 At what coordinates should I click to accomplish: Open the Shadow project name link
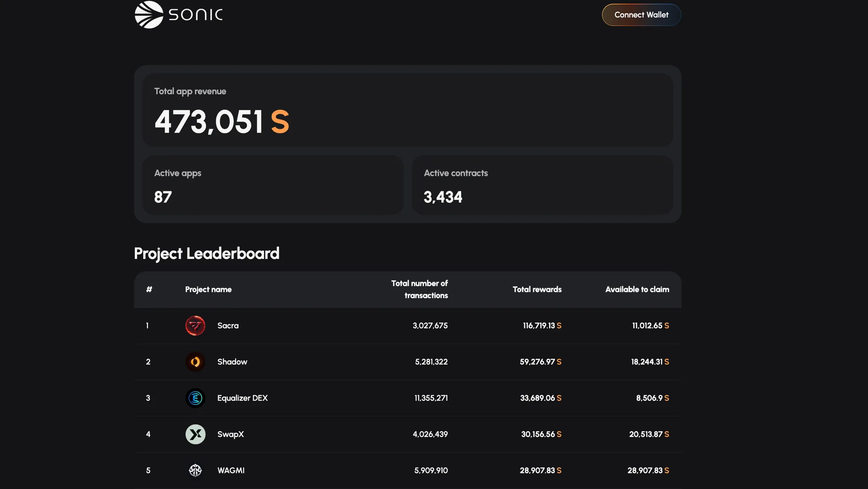point(232,362)
